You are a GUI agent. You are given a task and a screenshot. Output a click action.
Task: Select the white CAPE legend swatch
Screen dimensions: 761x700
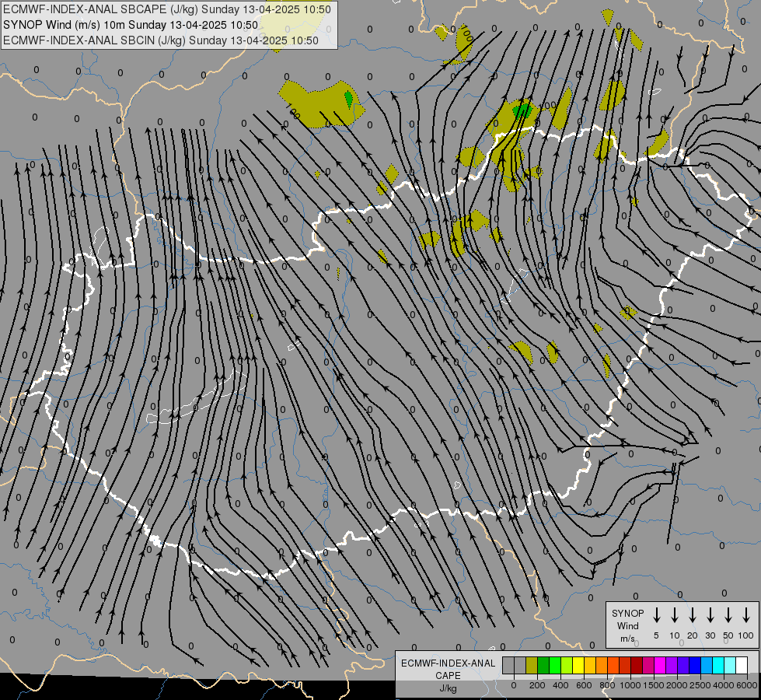click(742, 666)
